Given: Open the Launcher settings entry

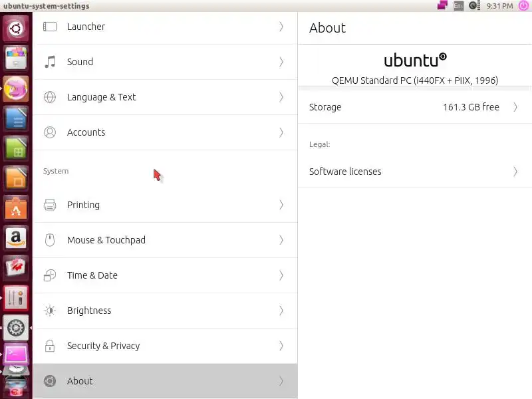Looking at the screenshot, I should pos(165,27).
